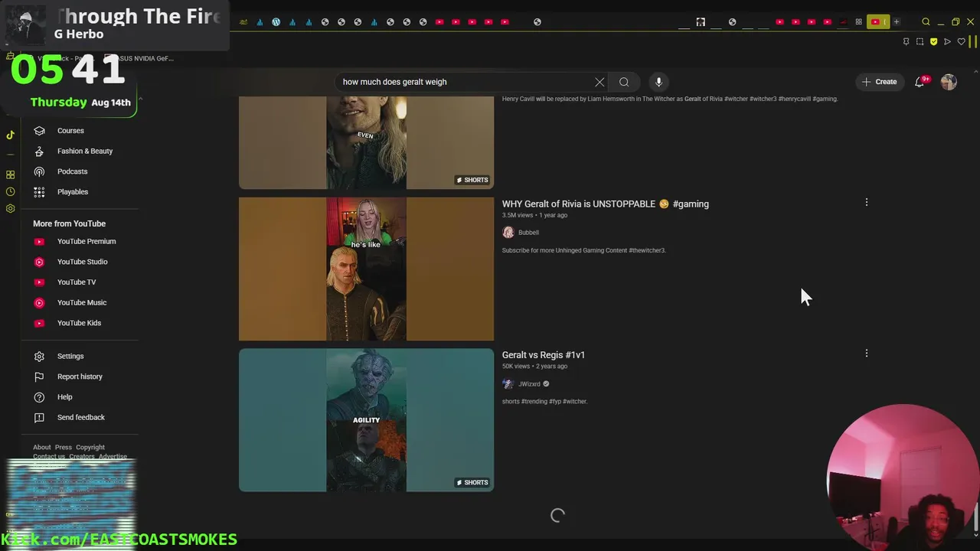
Task: Open workspaces icon in browser sidebar
Action: (x=10, y=174)
